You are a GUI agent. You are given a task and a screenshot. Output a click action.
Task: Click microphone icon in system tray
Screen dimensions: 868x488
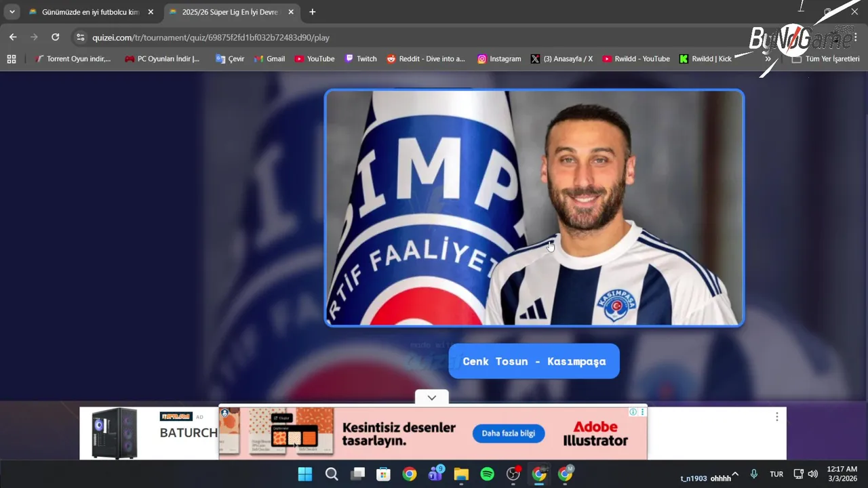pyautogui.click(x=754, y=474)
